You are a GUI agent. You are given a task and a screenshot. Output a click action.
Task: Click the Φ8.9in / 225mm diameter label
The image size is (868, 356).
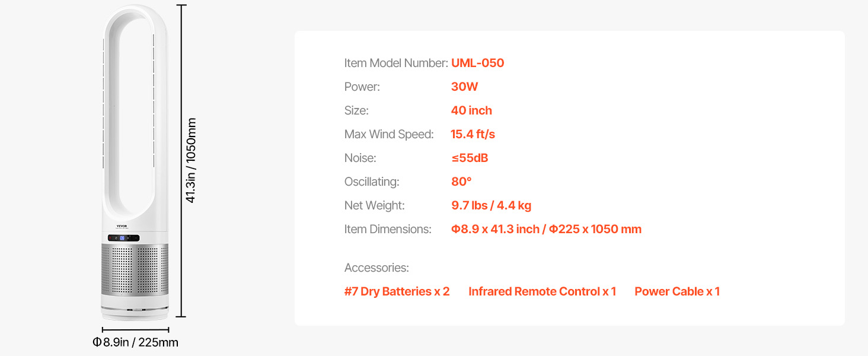135,342
